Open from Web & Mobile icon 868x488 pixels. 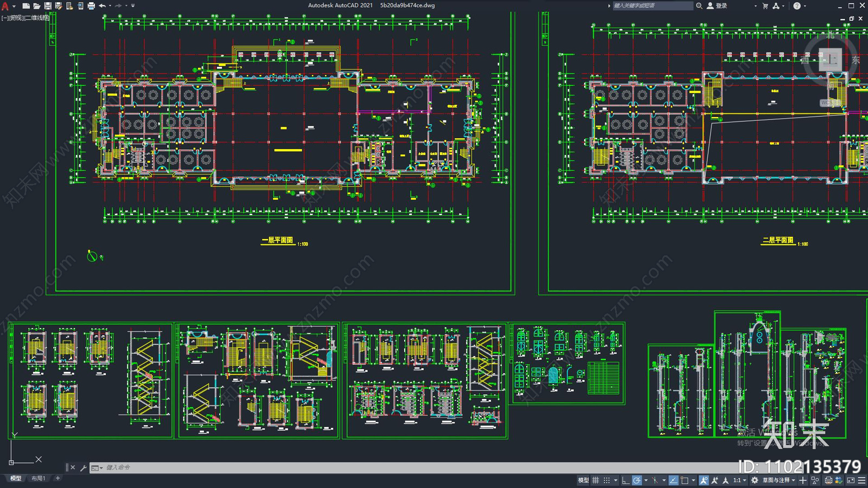[69, 5]
